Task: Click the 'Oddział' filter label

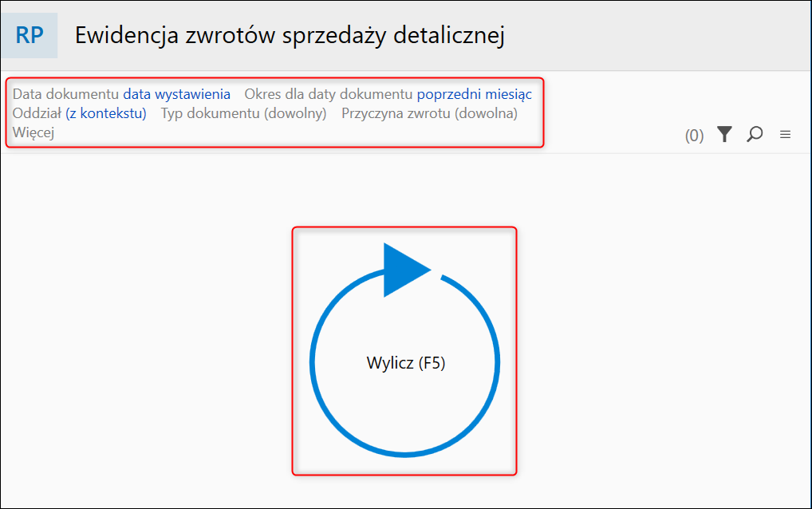Action: coord(37,113)
